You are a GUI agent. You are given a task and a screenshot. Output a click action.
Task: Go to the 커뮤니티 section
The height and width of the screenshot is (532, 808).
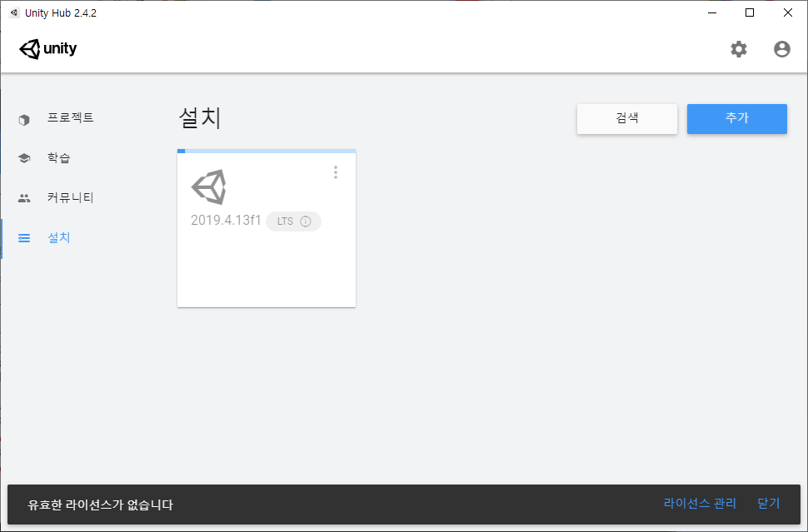71,198
